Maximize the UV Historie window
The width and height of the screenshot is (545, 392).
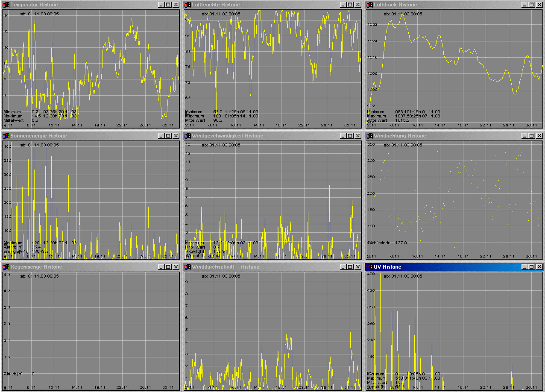click(x=532, y=267)
